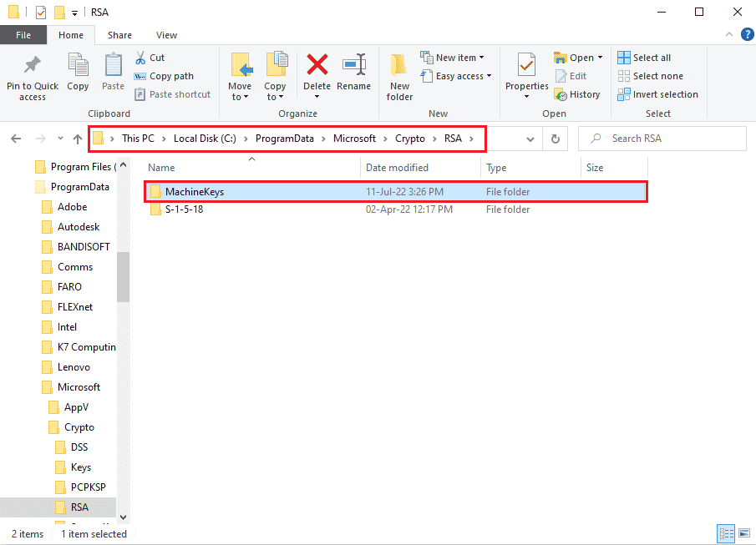Open the File menu tab
Viewport: 756px width, 545px height.
[x=23, y=35]
